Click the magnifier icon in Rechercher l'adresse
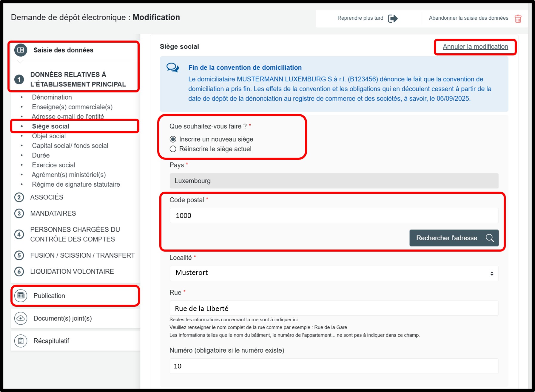The width and height of the screenshot is (535, 392). click(x=490, y=238)
